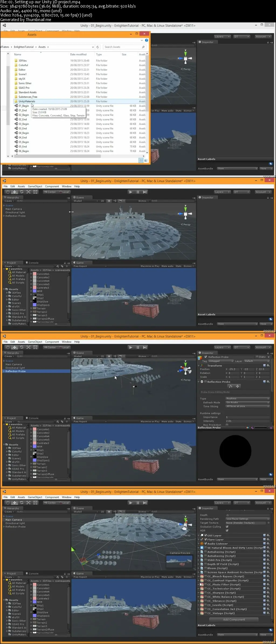Uncheck the HDR checkbox

point(227,530)
